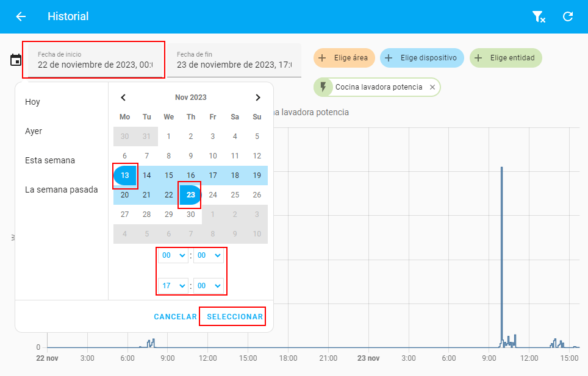Open the end hour dropdown
Screen dimensions: 588x376
click(x=173, y=286)
